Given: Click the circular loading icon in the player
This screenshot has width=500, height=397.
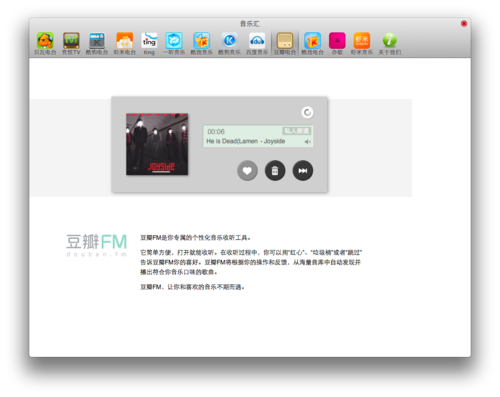Looking at the screenshot, I should click(x=307, y=112).
